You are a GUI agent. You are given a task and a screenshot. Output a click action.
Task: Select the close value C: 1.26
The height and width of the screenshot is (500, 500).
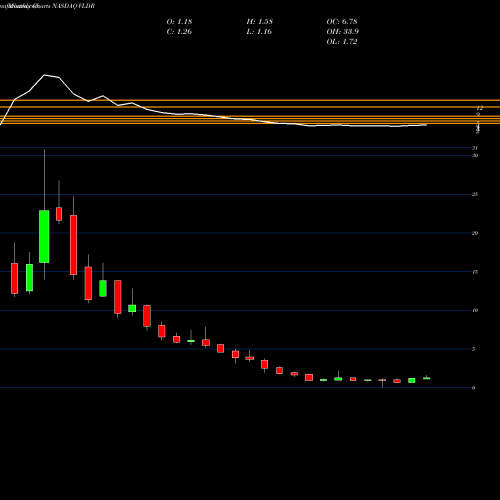point(179,32)
